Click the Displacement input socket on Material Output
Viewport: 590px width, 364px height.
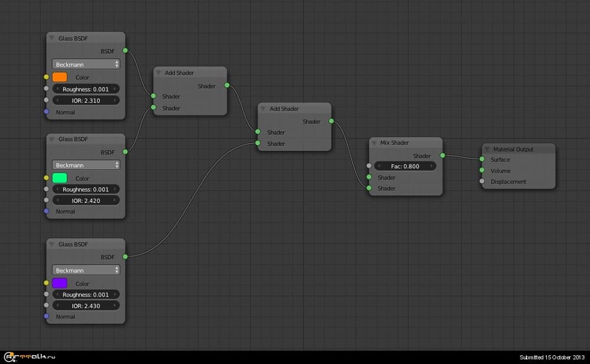[481, 182]
